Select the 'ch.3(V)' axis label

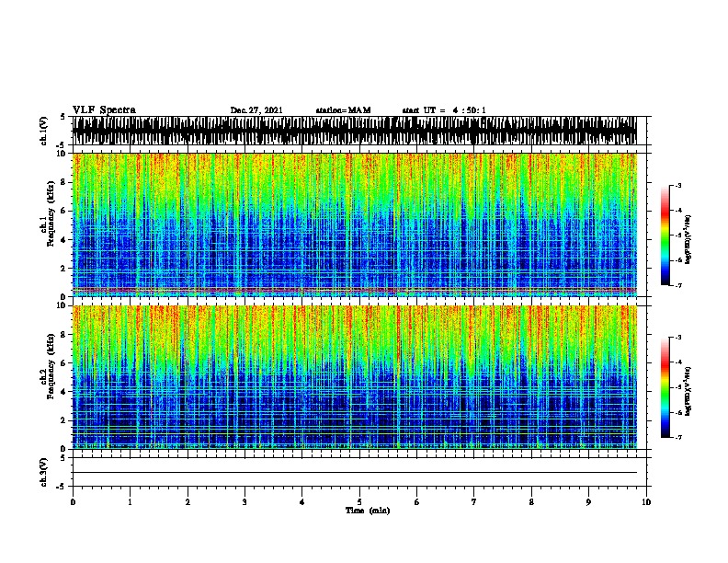click(43, 472)
